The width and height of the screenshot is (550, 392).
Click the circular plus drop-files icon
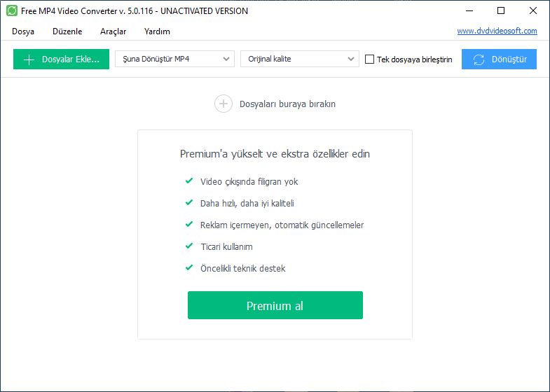coord(224,104)
